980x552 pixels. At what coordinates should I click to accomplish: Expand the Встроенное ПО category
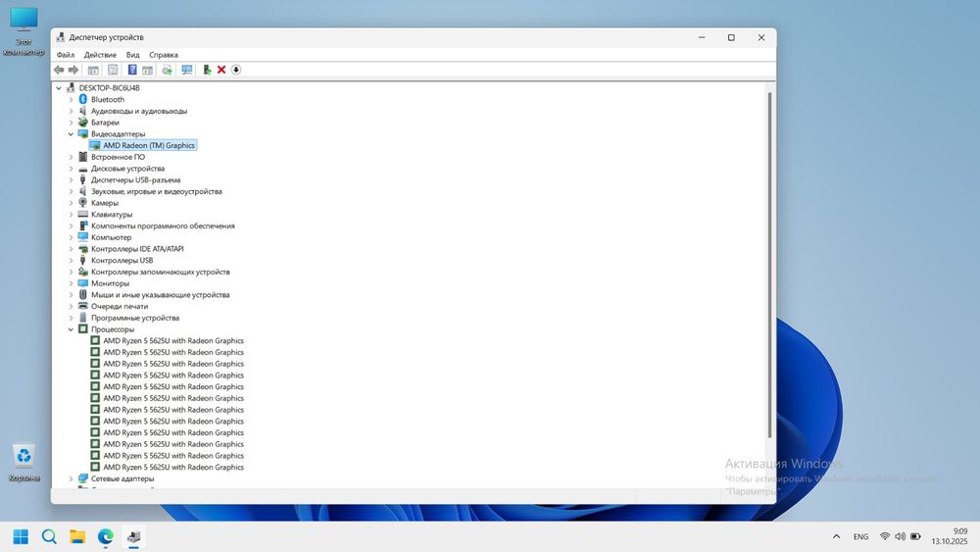tap(71, 157)
